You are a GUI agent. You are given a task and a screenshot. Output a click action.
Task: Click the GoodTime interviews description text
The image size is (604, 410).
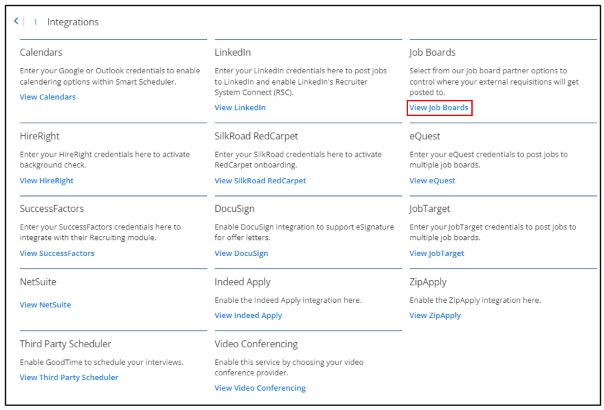(x=102, y=362)
